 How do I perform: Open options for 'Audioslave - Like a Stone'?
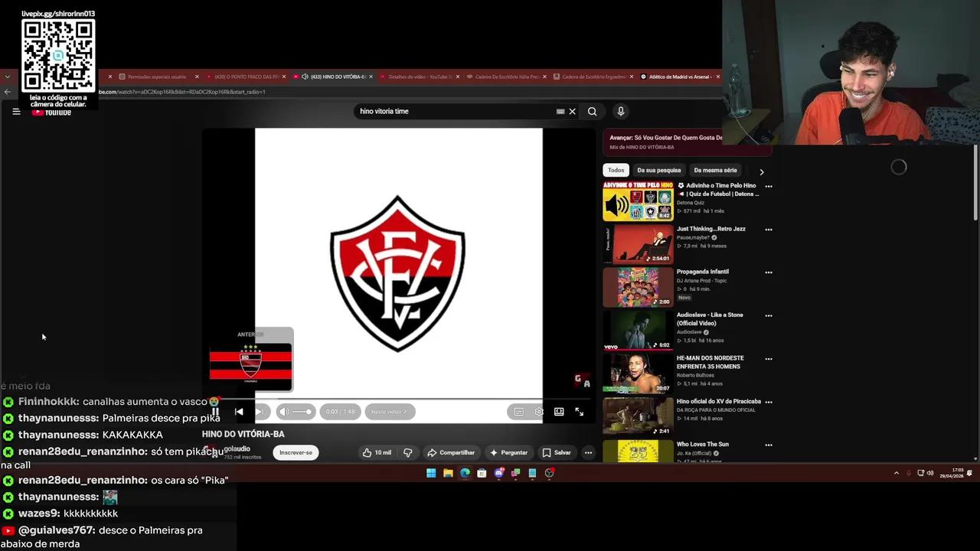(x=769, y=315)
